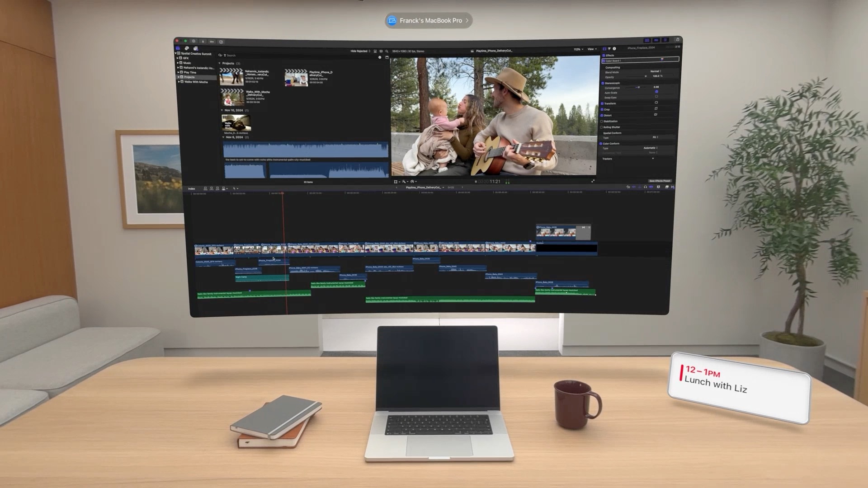Select the Play Time event in sidebar
Viewport: 868px width, 488px height.
click(190, 72)
